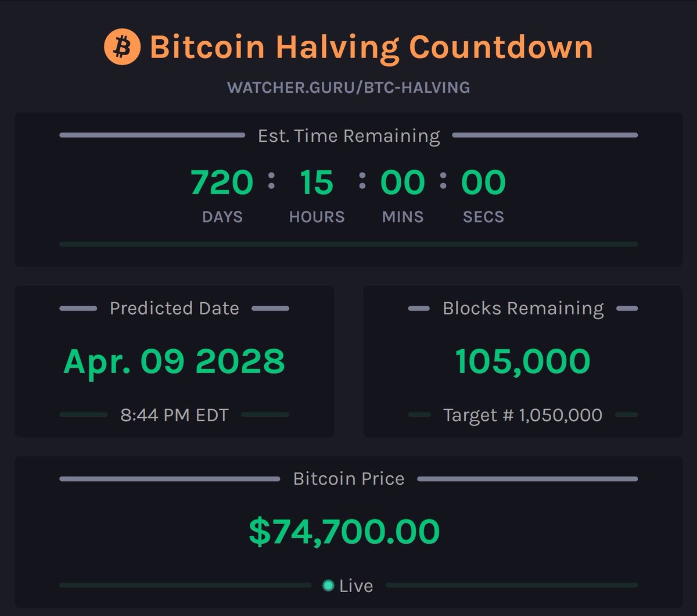Click the 00 secs counter
697x616 pixels.
tap(483, 182)
